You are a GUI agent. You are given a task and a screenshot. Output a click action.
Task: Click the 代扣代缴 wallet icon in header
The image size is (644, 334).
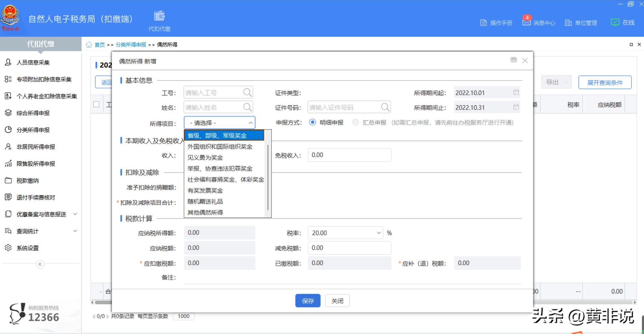(159, 16)
